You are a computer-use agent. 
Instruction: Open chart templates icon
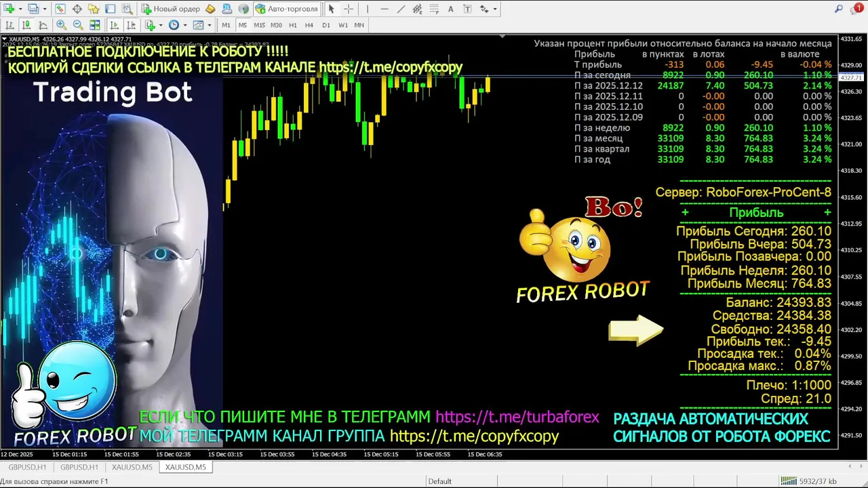point(198,25)
